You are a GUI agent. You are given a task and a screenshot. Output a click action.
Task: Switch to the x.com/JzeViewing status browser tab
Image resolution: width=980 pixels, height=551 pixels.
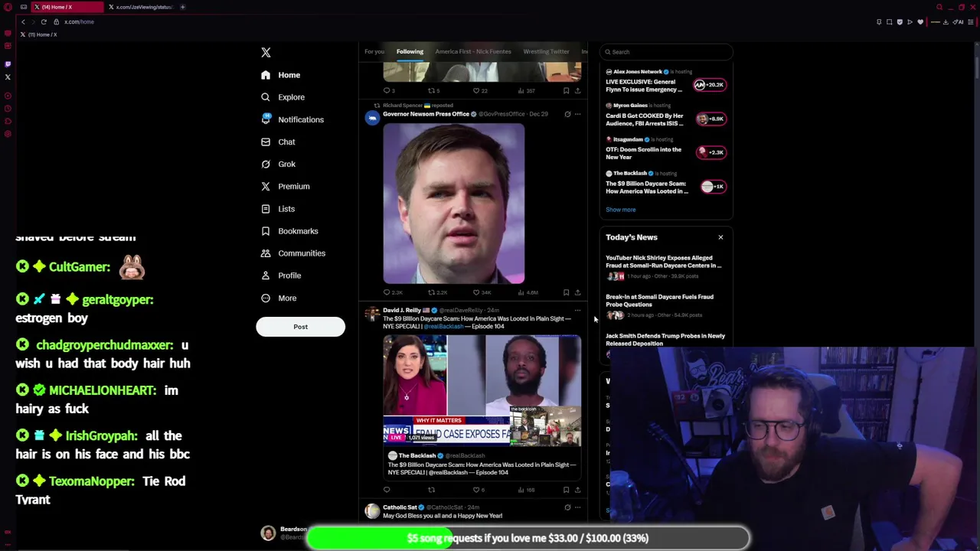pyautogui.click(x=142, y=7)
